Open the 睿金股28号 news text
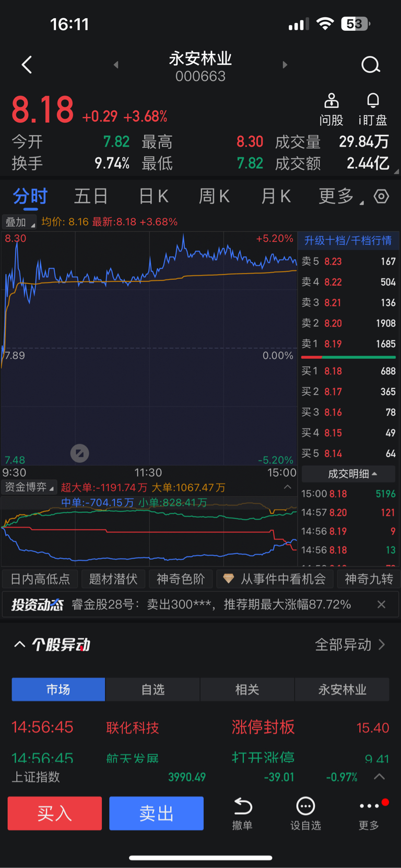 [x=211, y=604]
